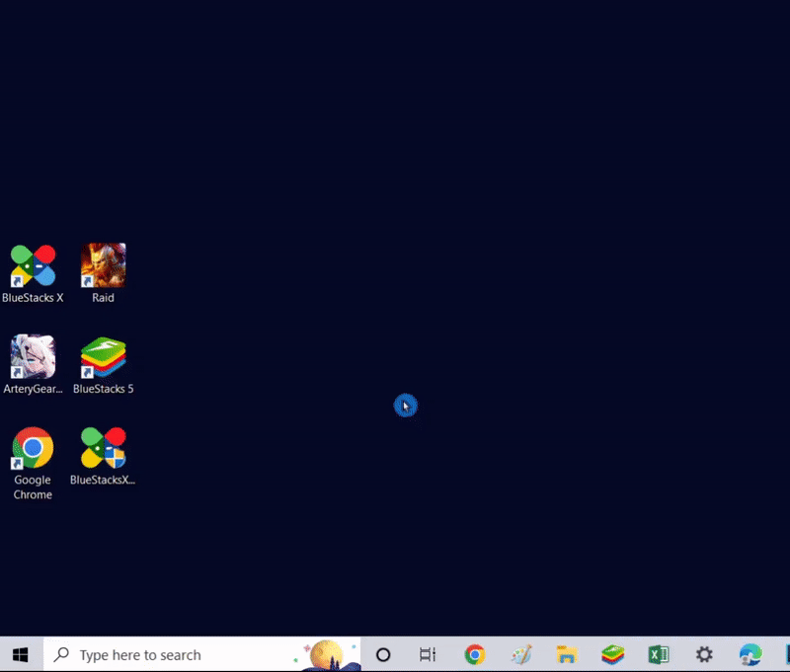This screenshot has width=790, height=672.
Task: Click the "ArteryGear..." label text
Action: 33,389
